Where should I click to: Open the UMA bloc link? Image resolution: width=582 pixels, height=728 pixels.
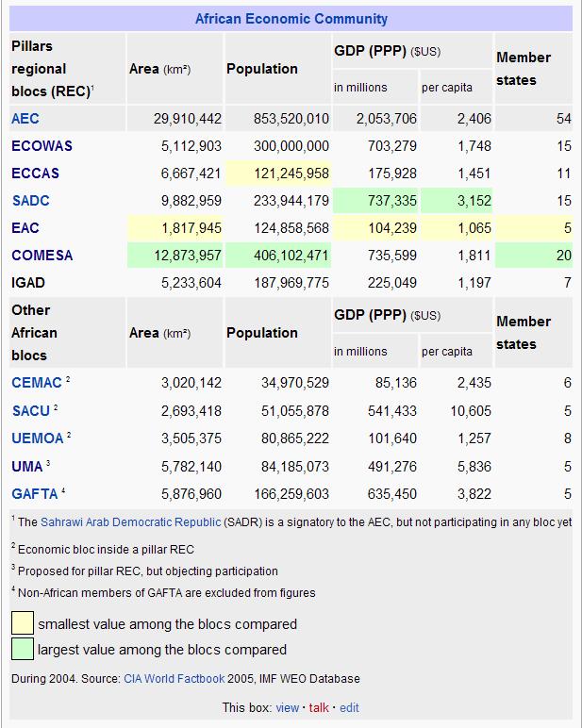[27, 466]
